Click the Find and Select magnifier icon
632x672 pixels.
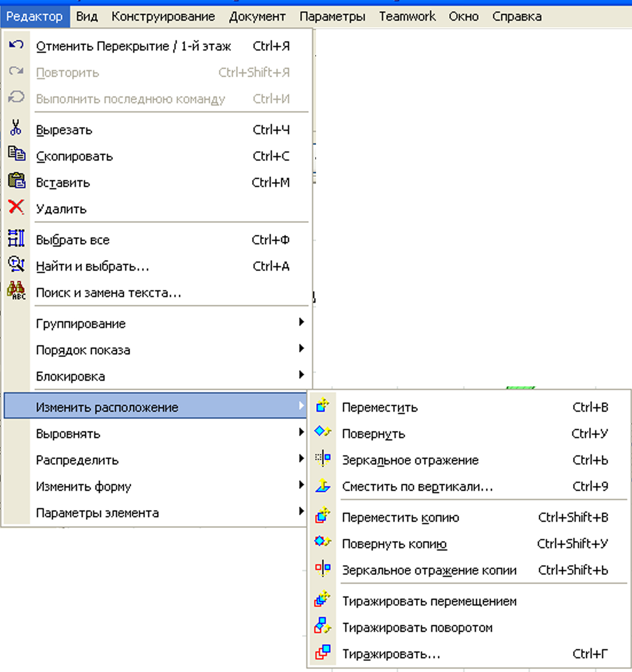16,264
